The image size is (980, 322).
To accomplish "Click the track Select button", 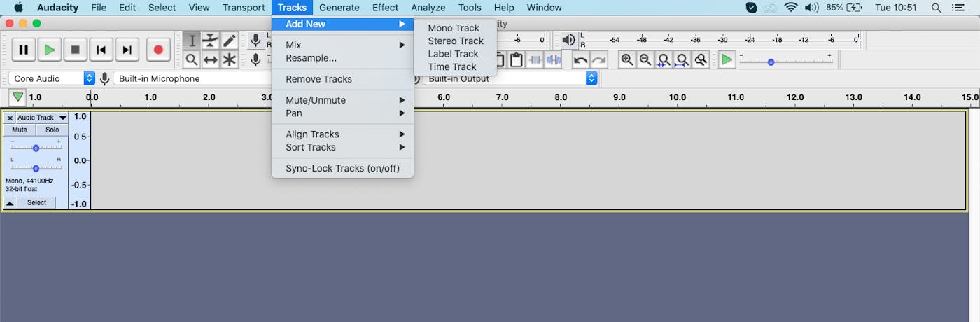I will pos(36,202).
